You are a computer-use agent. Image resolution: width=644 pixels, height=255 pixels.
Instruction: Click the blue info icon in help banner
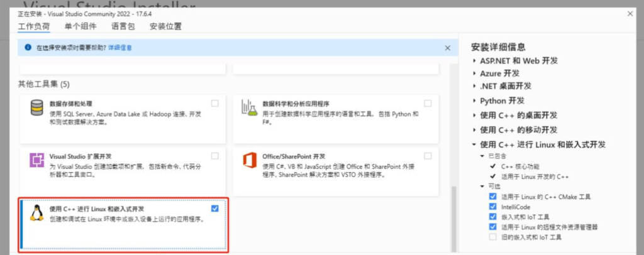tap(28, 48)
